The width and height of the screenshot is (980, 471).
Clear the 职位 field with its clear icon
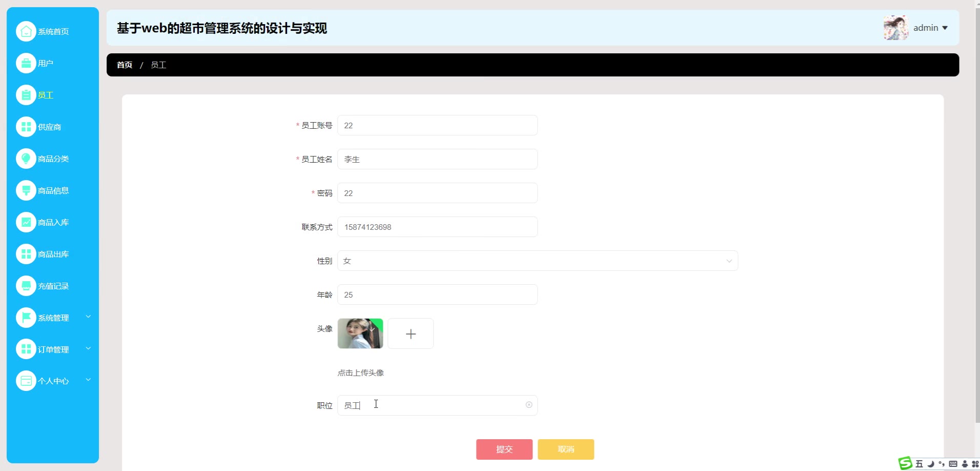529,405
